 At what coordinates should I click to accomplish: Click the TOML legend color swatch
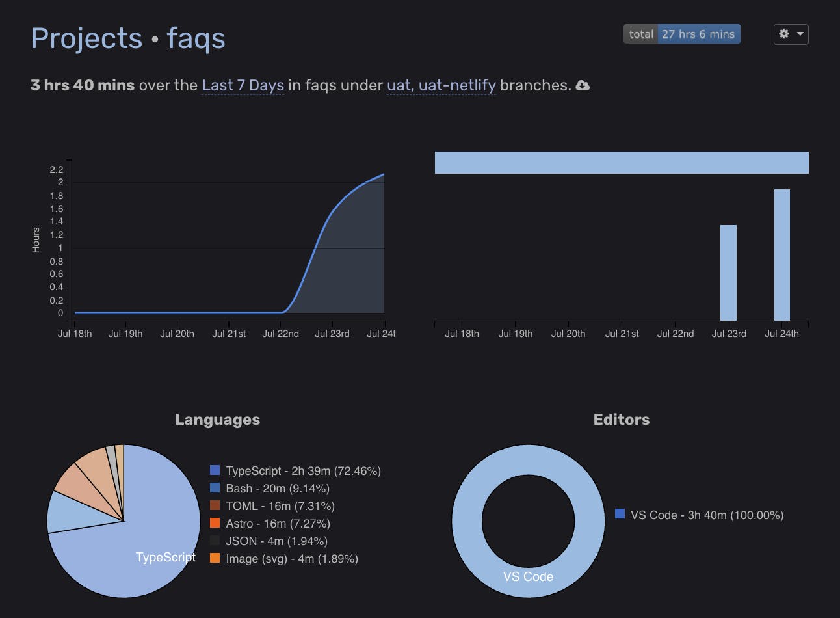pyautogui.click(x=215, y=505)
